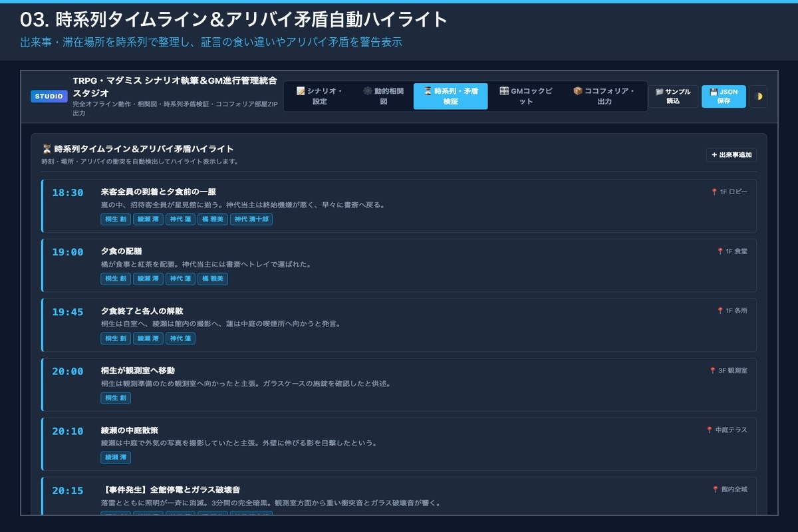Click the location pin for 中庭テラス
This screenshot has width=798, height=532.
710,430
